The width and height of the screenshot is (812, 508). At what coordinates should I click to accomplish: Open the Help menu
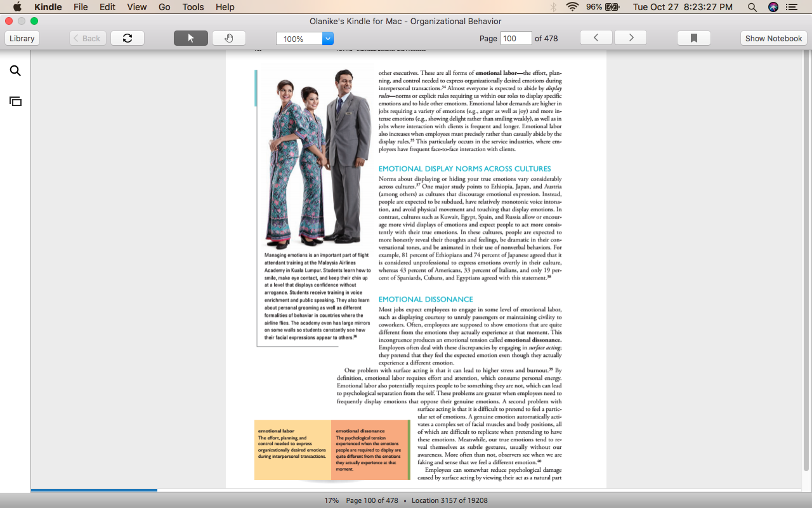(225, 7)
